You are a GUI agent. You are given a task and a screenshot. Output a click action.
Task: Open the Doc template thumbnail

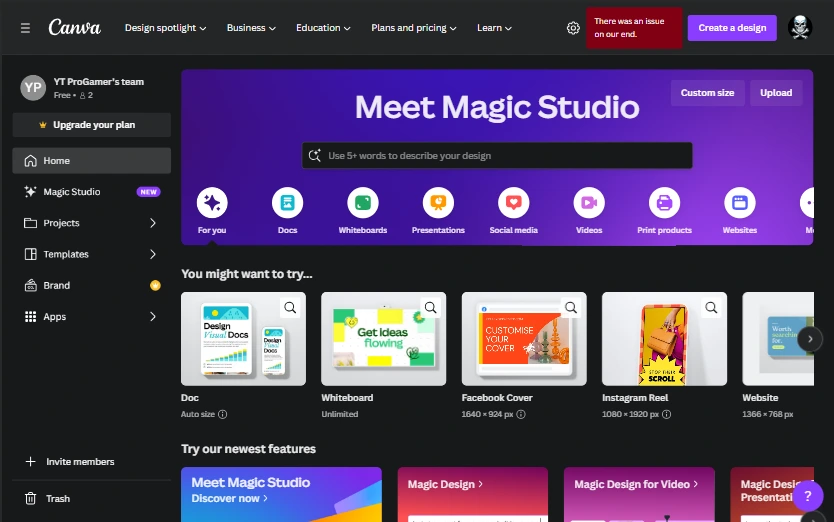pos(243,339)
